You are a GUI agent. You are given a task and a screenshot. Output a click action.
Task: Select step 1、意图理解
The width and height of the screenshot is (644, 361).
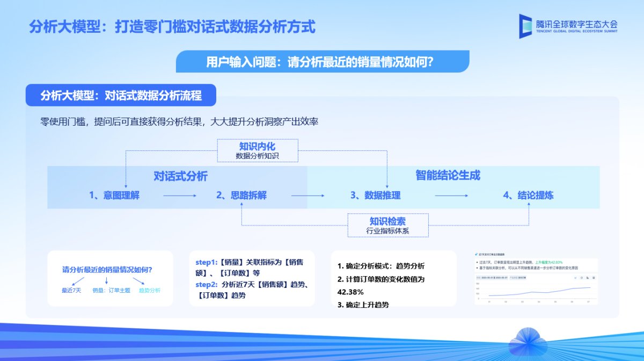[x=114, y=196]
